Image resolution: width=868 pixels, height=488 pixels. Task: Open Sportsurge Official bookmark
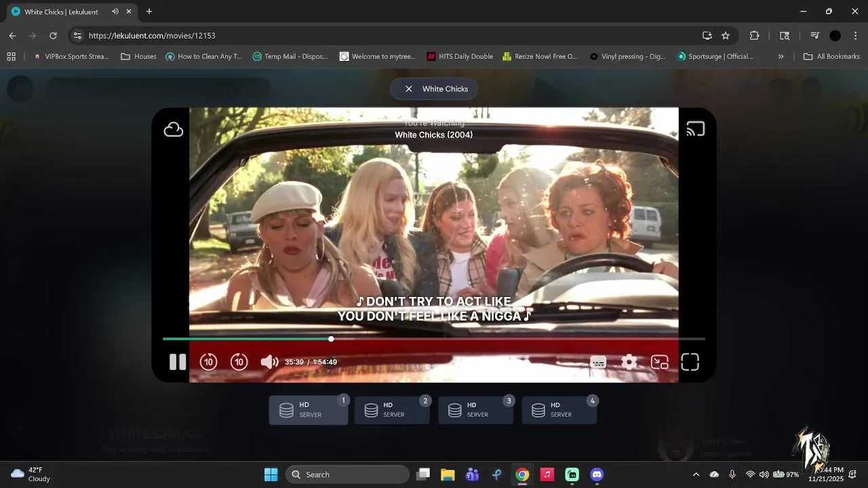(x=715, y=56)
